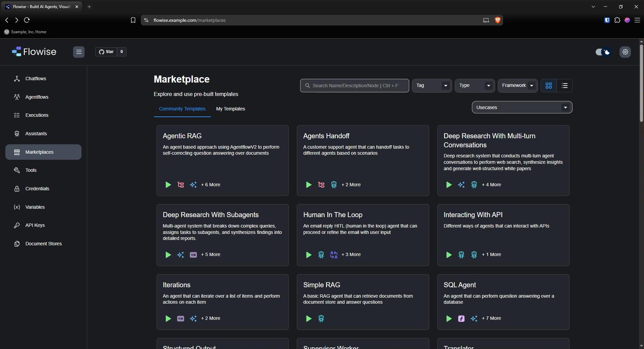
Task: Open the SQL Agent template
Action: [x=503, y=302]
